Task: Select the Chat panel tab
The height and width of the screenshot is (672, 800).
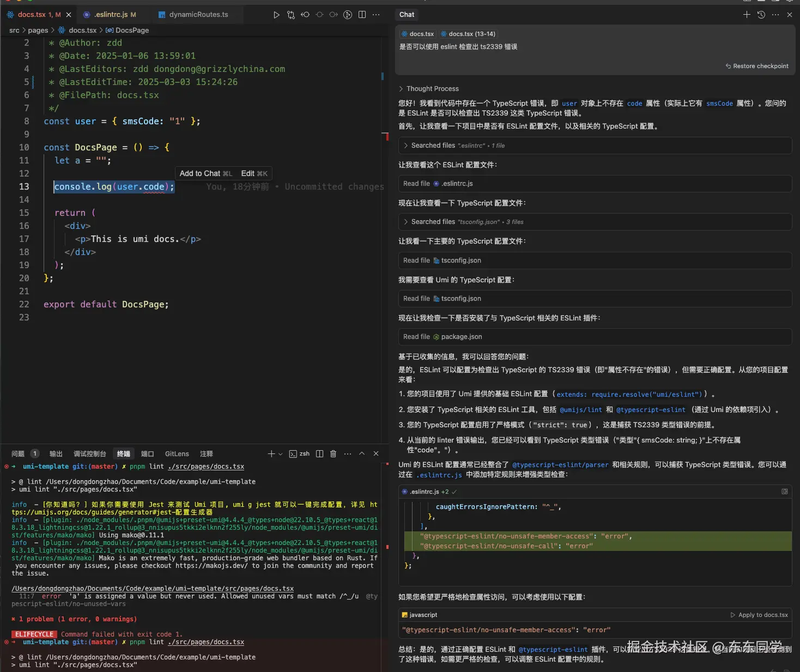Action: (x=407, y=15)
